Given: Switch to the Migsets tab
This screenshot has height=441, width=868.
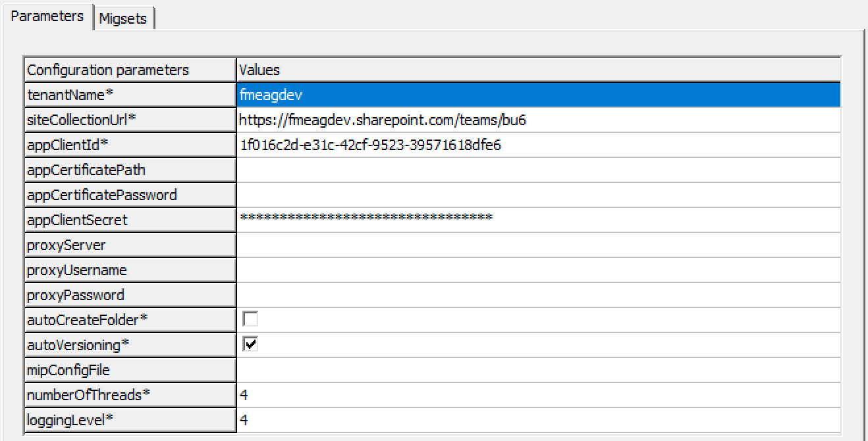Looking at the screenshot, I should (123, 18).
